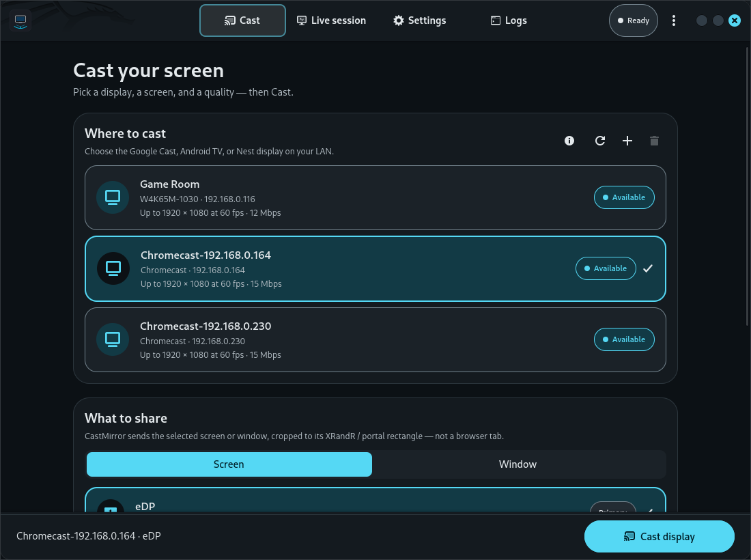Click the 'W4K65M-1030 · 192.168.0.116' text
Viewport: 751px width, 560px height.
click(x=197, y=199)
